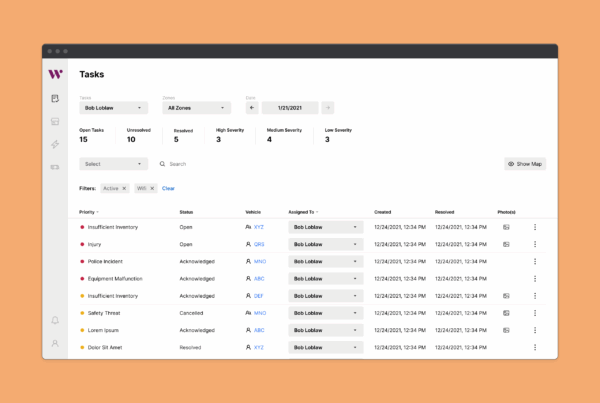The width and height of the screenshot is (600, 403).
Task: Open vehicle MNO link in Police Incident row
Action: (260, 261)
